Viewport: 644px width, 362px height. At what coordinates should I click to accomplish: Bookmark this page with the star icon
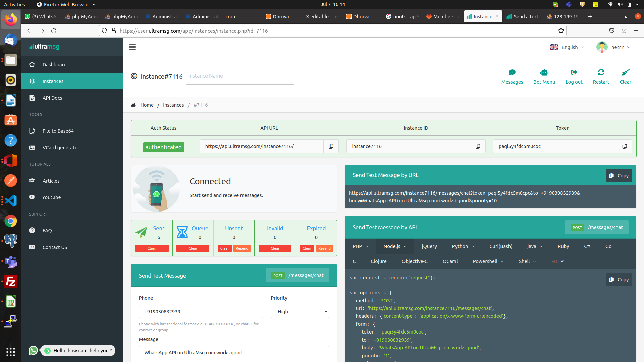[x=561, y=31]
